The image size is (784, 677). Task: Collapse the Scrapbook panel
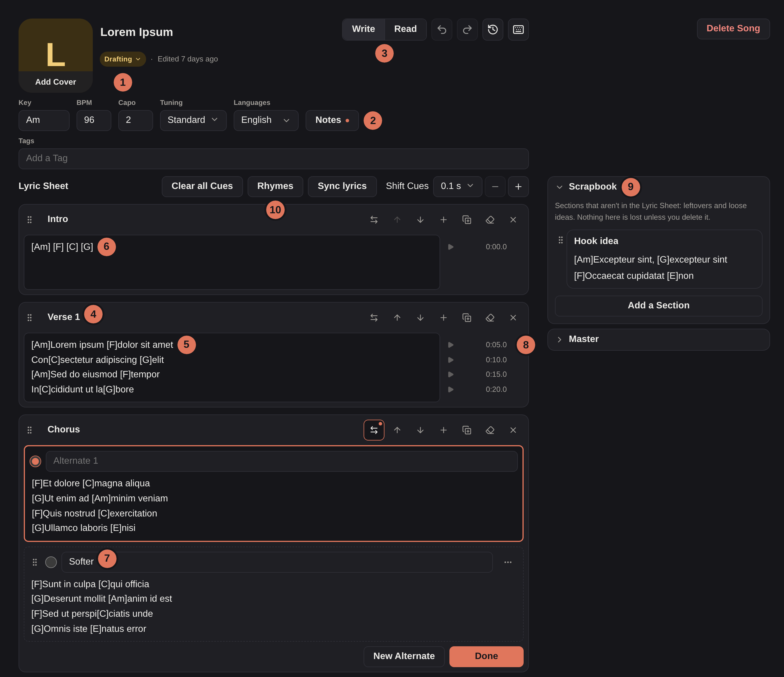pyautogui.click(x=559, y=187)
